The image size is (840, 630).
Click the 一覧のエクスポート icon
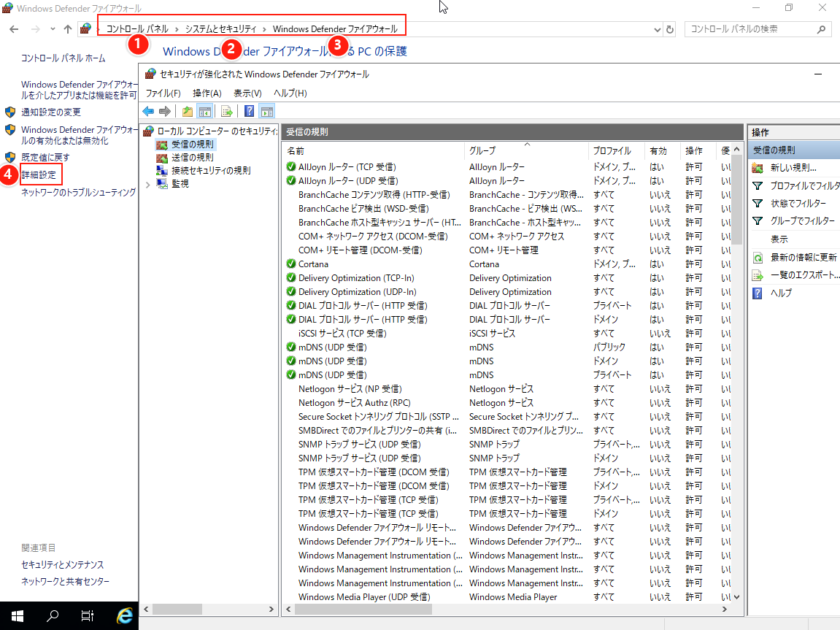point(758,275)
